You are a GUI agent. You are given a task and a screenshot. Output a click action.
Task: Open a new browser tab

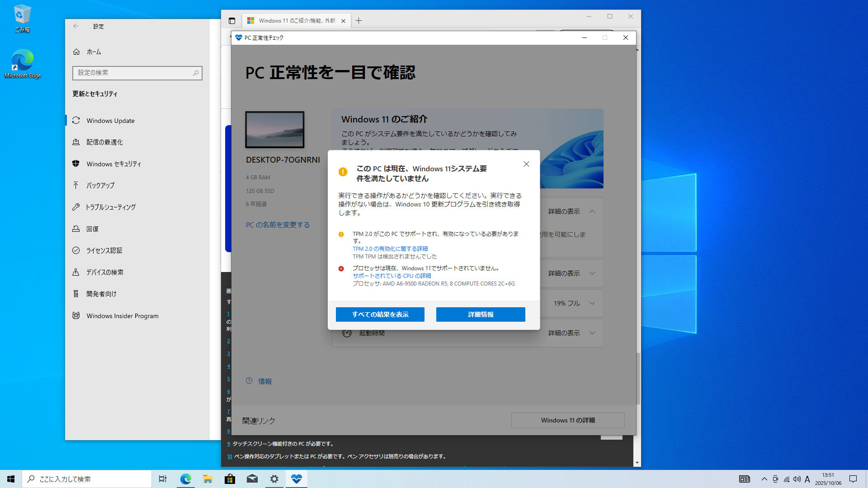tap(359, 21)
